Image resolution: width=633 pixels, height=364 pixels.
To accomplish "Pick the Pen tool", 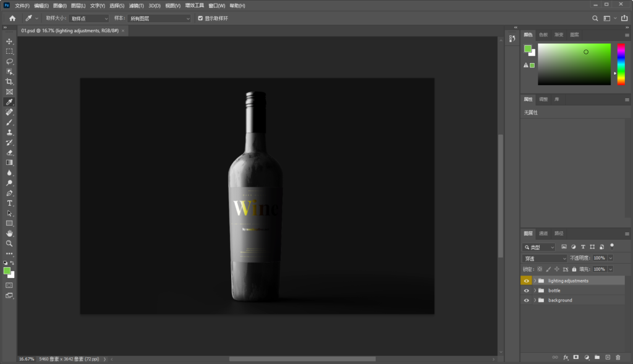I will click(9, 193).
